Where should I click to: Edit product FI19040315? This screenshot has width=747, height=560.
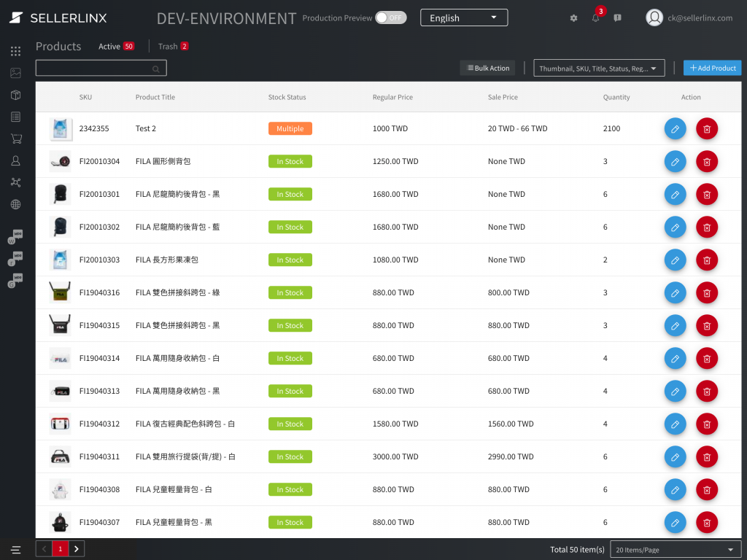675,325
